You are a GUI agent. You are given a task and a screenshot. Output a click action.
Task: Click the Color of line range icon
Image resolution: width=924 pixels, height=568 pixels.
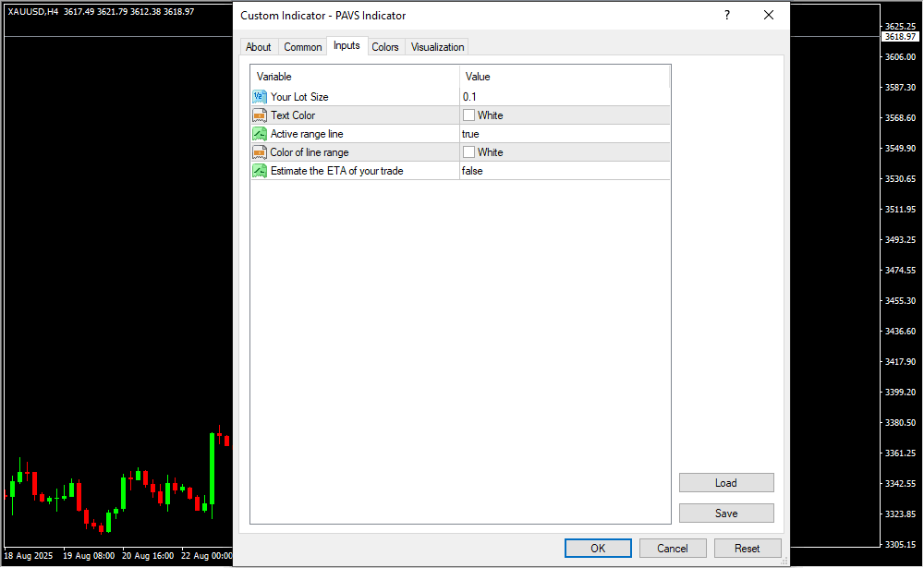click(260, 152)
